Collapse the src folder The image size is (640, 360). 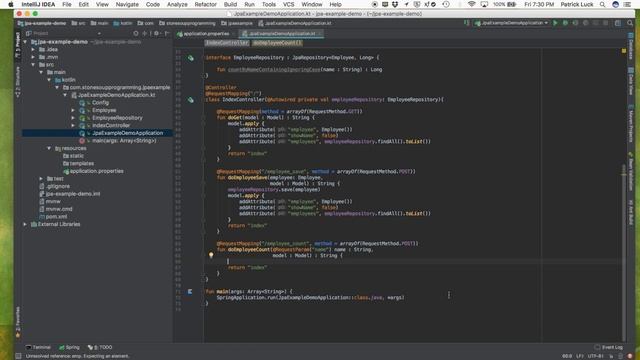point(33,64)
